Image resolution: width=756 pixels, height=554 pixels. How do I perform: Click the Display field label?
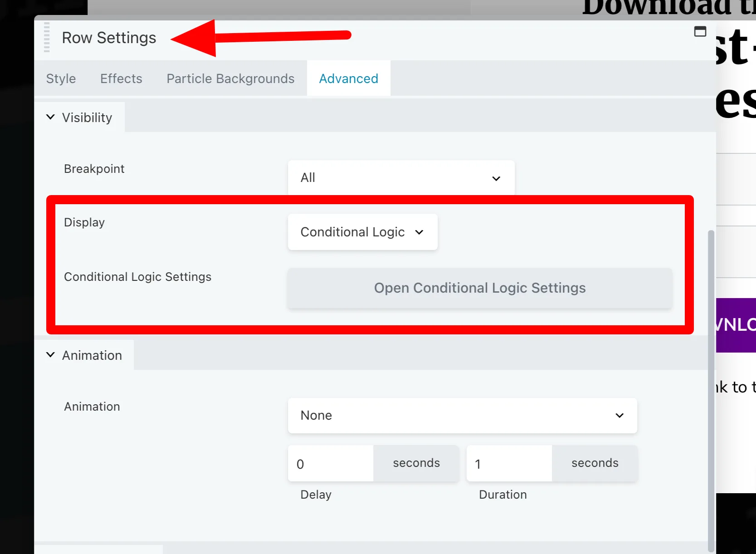pyautogui.click(x=84, y=222)
